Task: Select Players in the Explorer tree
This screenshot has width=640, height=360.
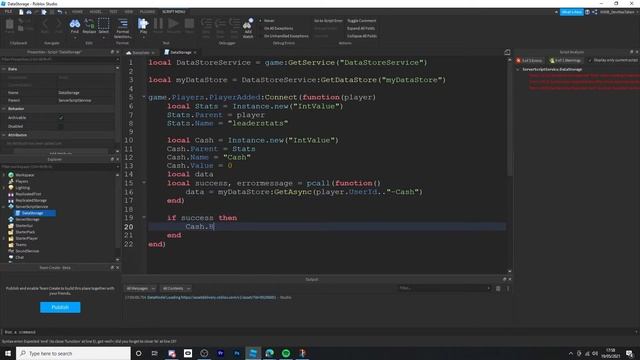Action: [22, 181]
